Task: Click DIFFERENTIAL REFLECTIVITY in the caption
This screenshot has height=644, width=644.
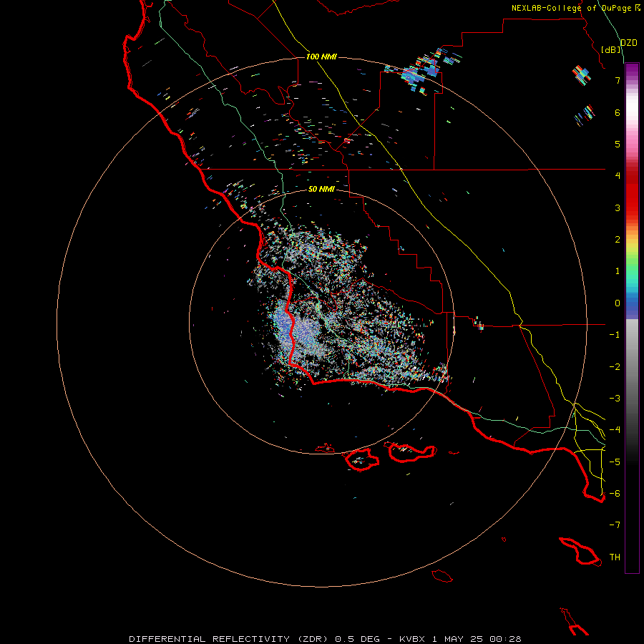Action: [x=209, y=639]
